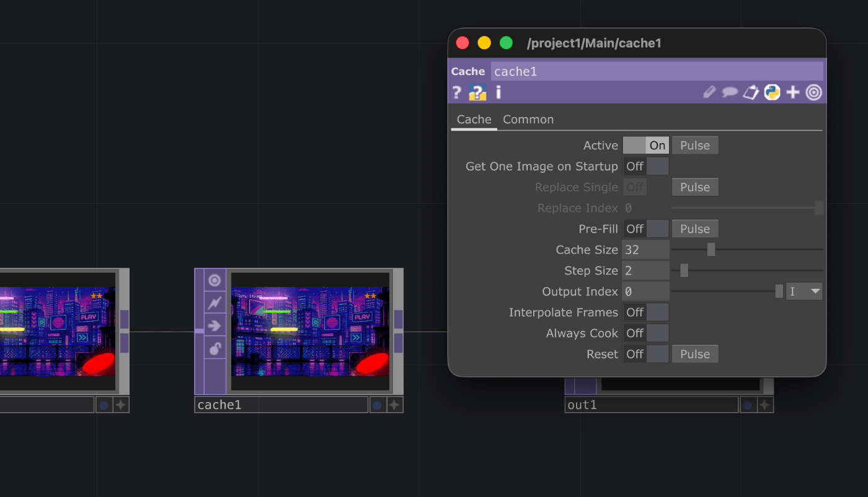Toggle the lock flag on cache1 node
This screenshot has height=497, width=868.
coord(215,349)
